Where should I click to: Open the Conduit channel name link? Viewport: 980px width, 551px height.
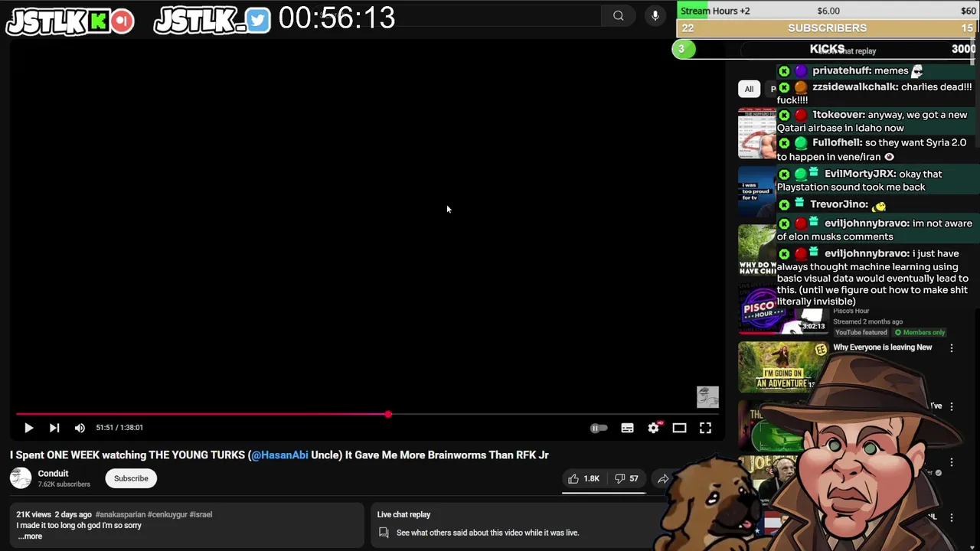click(x=53, y=474)
